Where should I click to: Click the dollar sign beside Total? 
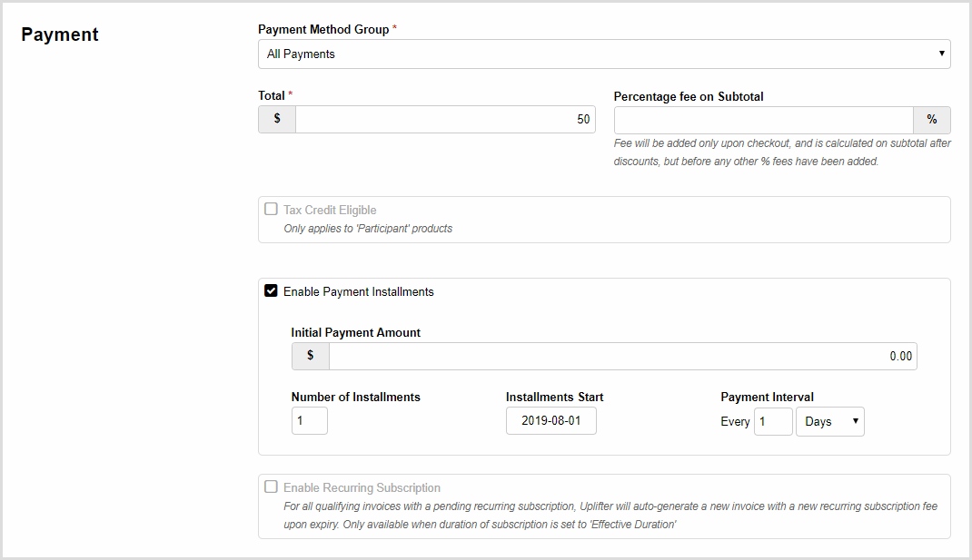(277, 120)
